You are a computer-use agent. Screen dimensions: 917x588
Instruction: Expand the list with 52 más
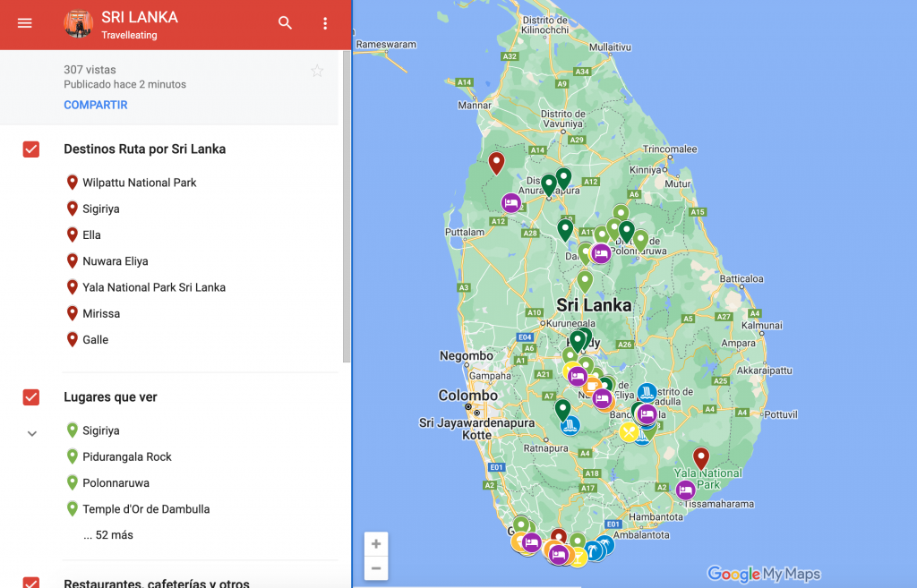[x=107, y=535]
